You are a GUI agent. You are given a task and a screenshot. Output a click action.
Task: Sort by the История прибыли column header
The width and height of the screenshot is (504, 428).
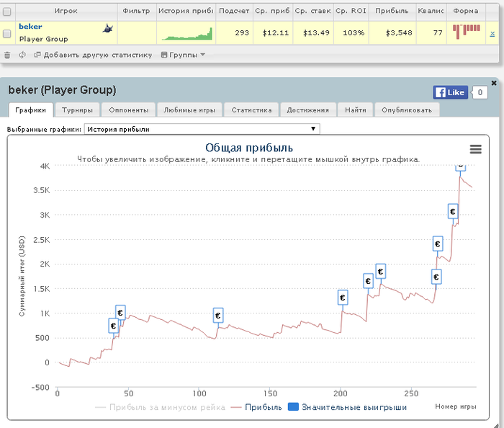pyautogui.click(x=186, y=12)
